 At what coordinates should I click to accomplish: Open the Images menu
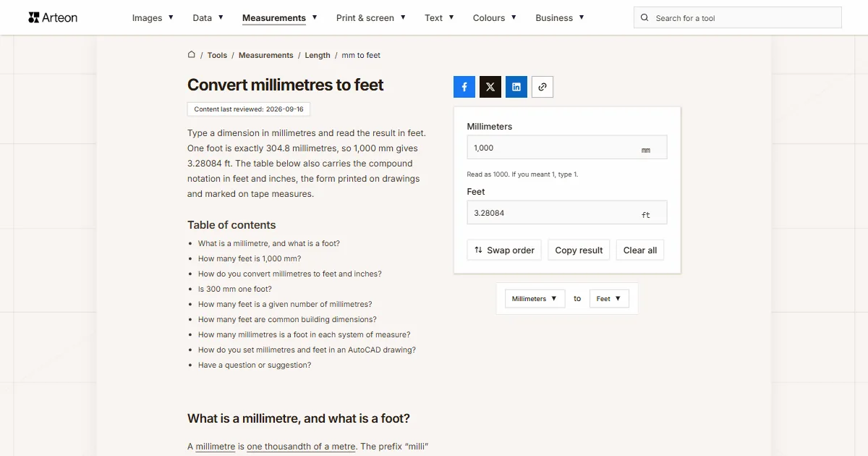153,18
